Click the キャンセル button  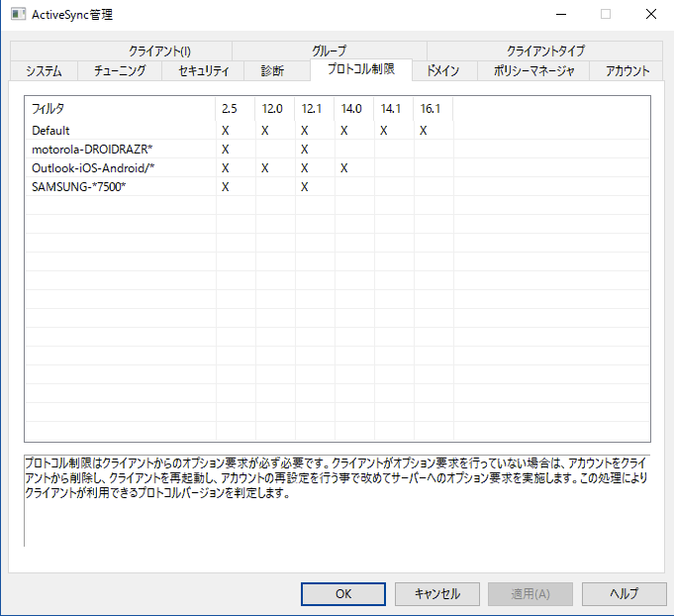point(436,594)
